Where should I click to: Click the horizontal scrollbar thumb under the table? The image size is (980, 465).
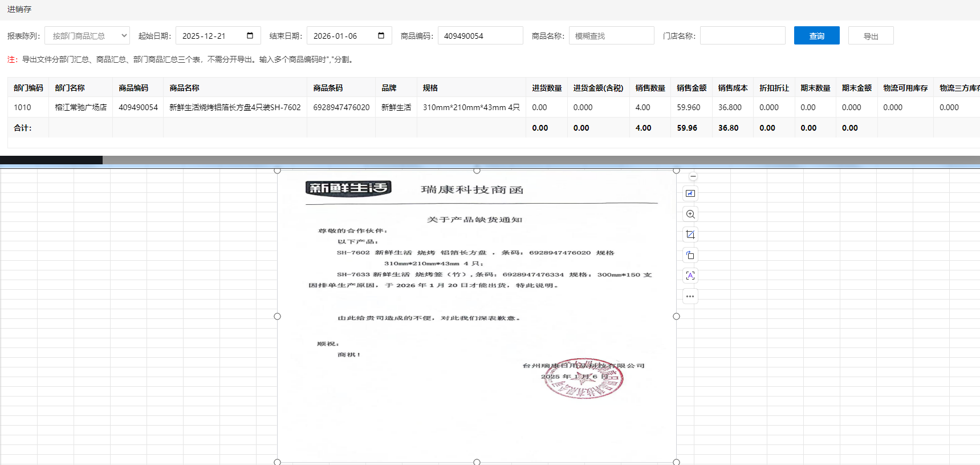(51, 160)
